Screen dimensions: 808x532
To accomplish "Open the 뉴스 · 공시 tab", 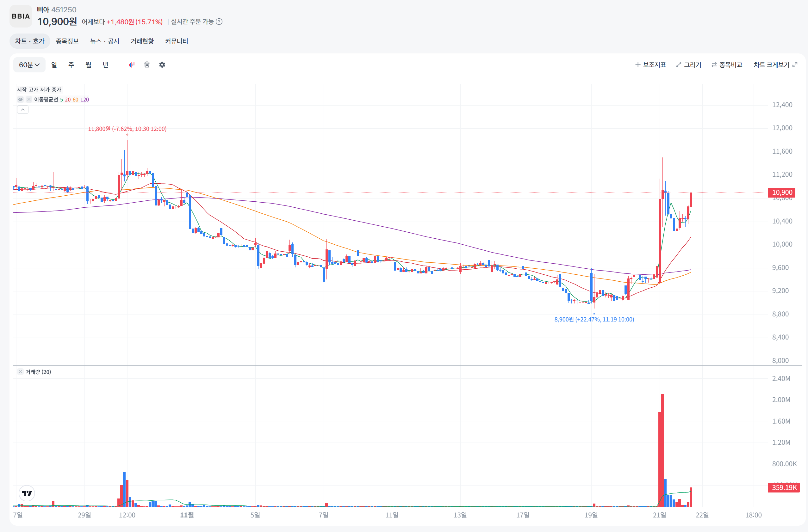I will pyautogui.click(x=105, y=41).
